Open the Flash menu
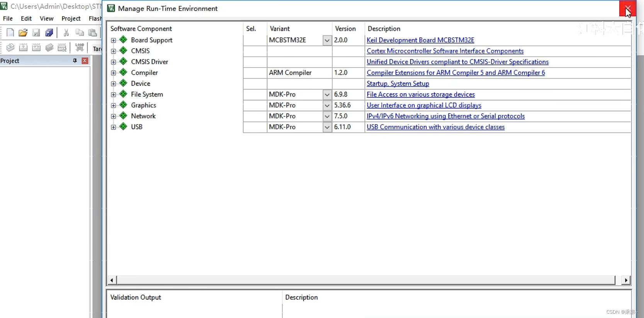Viewport: 644px width, 318px height. (95, 19)
